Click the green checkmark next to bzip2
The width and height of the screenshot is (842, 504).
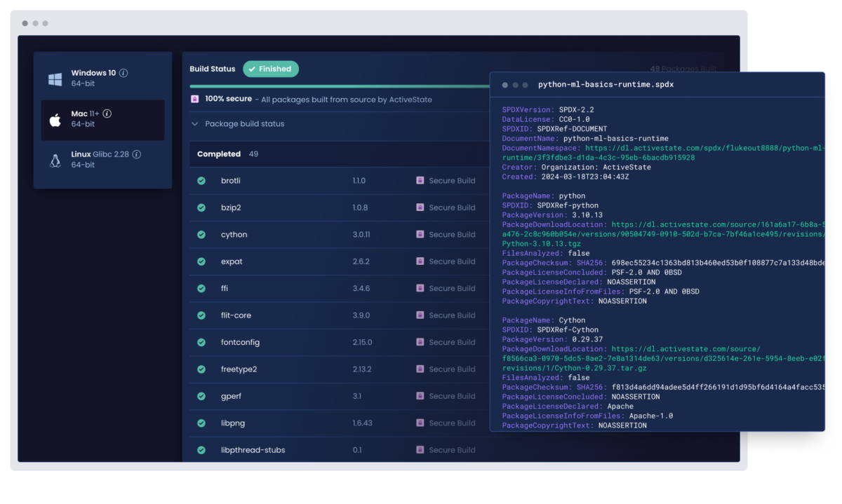[201, 207]
